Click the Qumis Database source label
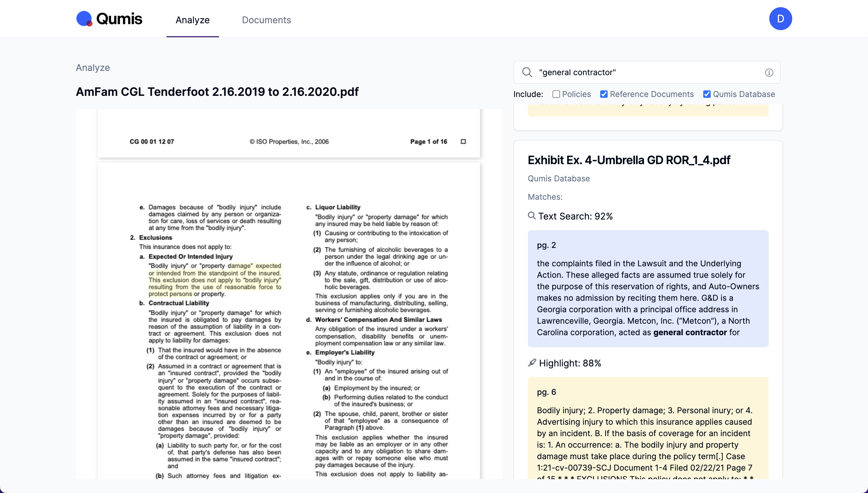868x493 pixels. tap(558, 178)
